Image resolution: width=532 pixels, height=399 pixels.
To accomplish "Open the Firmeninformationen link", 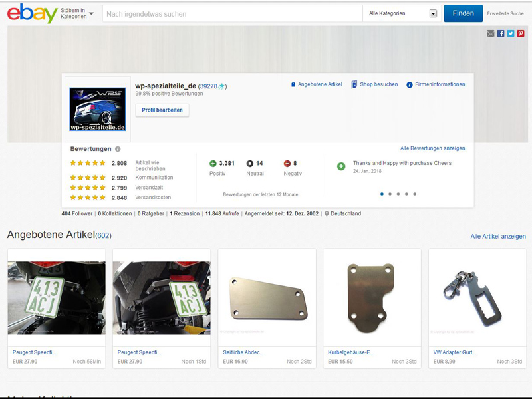I will coord(436,84).
